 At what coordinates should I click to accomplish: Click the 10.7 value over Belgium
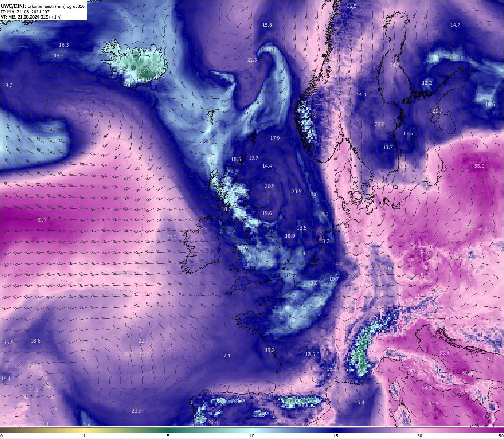click(x=334, y=279)
